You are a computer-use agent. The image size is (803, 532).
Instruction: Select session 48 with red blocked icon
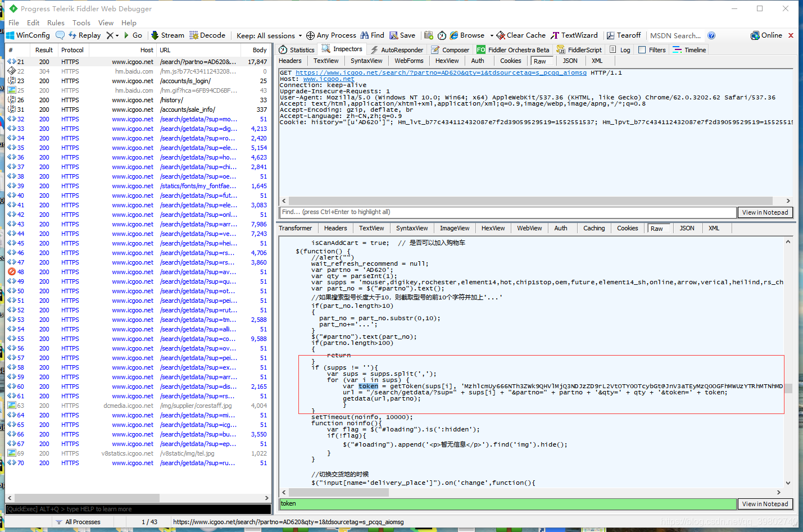tap(138, 272)
